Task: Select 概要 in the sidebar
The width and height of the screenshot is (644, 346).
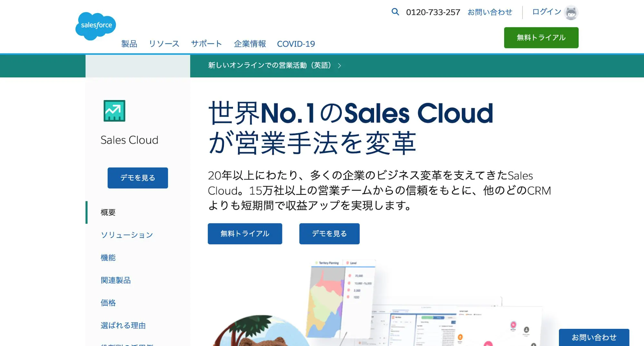Action: pyautogui.click(x=108, y=212)
